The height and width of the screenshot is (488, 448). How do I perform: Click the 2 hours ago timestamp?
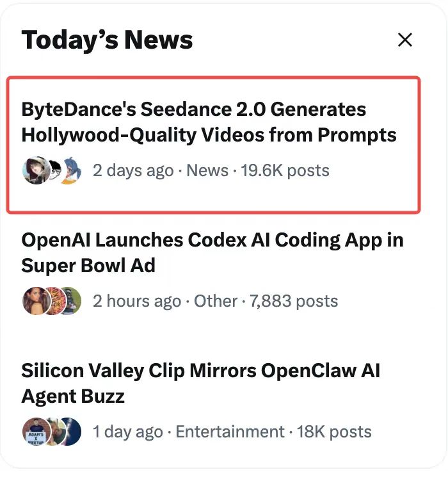point(137,301)
